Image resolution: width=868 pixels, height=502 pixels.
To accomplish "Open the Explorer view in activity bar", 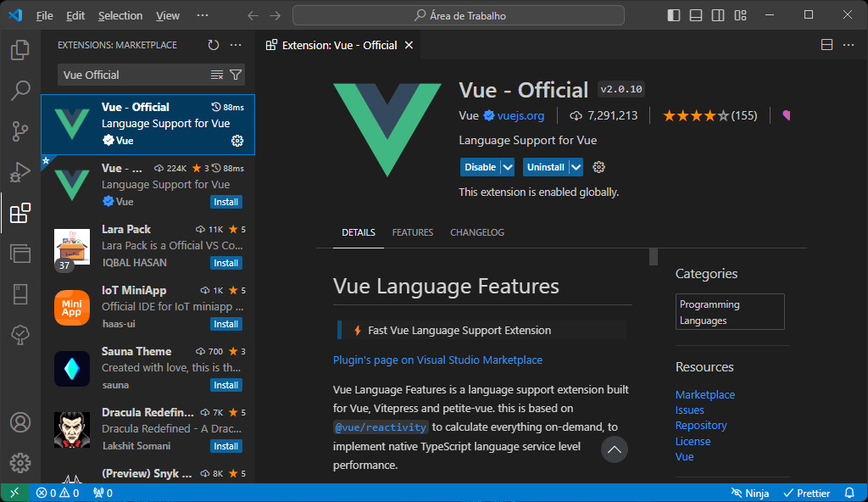I will 20,50.
